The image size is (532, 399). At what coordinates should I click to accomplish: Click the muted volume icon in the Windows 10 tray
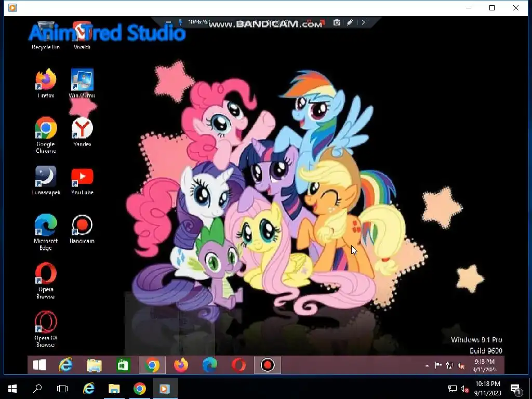coord(464,389)
